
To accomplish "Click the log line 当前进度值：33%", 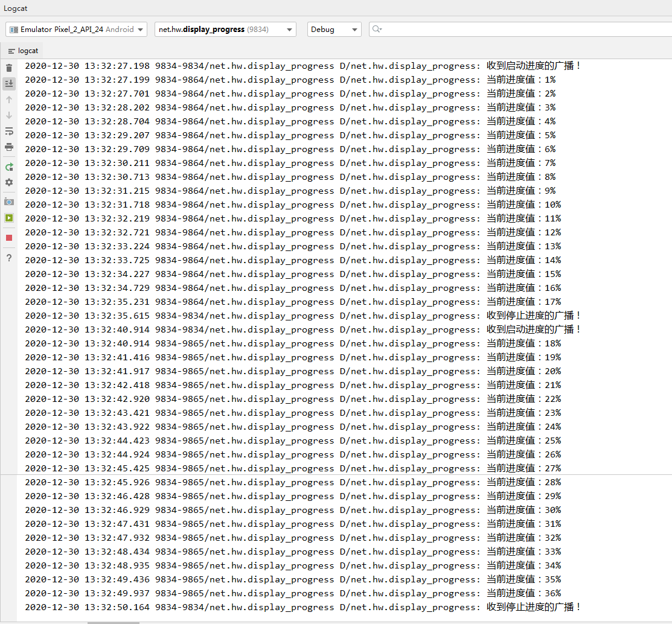I will (293, 552).
